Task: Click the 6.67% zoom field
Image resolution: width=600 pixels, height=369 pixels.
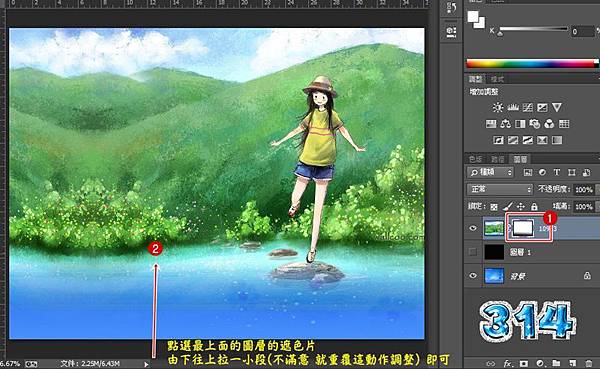Action: click(x=10, y=364)
